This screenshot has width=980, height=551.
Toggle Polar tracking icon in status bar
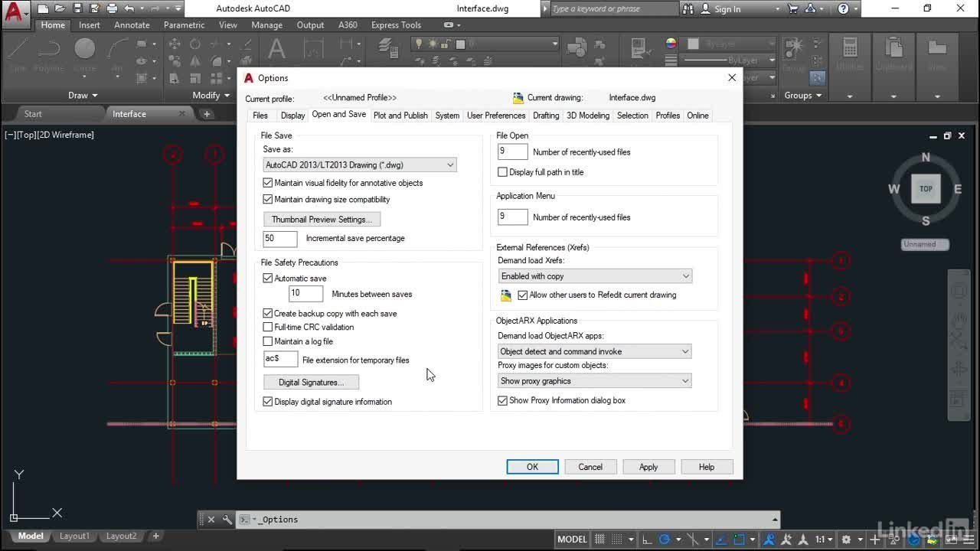pos(665,539)
